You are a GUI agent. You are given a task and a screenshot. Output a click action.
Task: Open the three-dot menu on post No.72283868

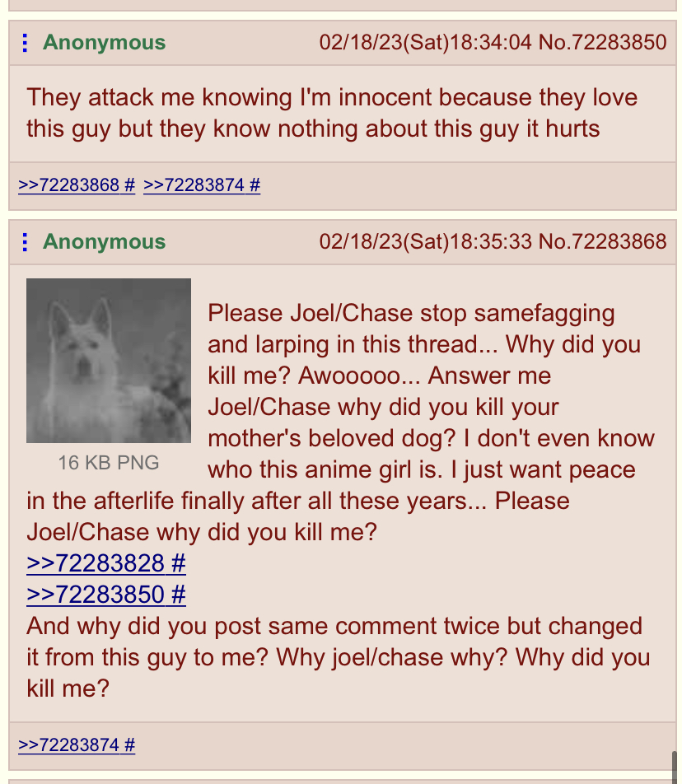(25, 242)
